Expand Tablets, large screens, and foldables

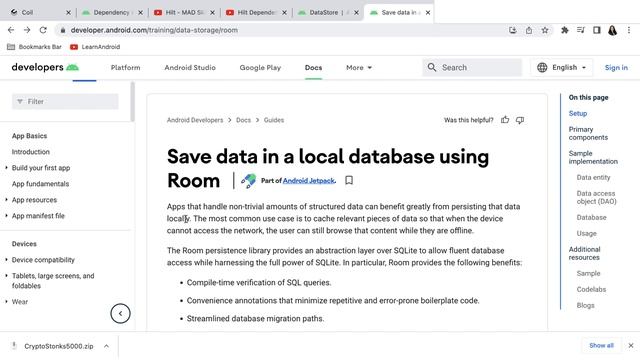coord(6,276)
